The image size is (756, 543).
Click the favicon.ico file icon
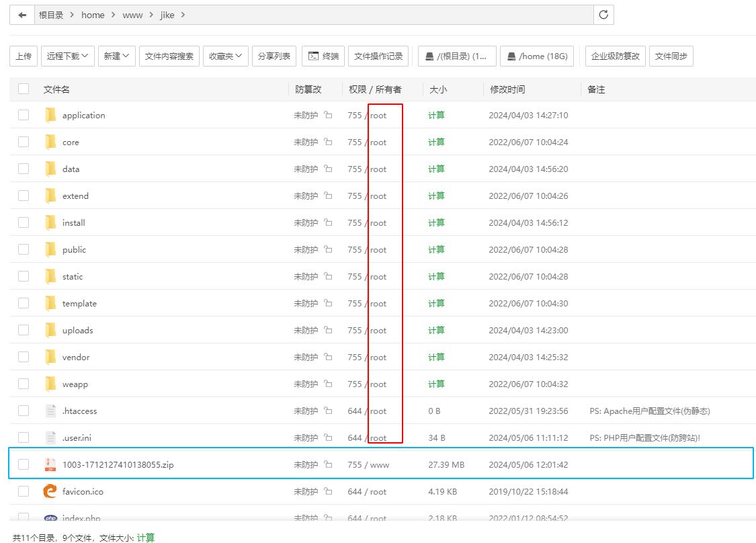point(50,491)
